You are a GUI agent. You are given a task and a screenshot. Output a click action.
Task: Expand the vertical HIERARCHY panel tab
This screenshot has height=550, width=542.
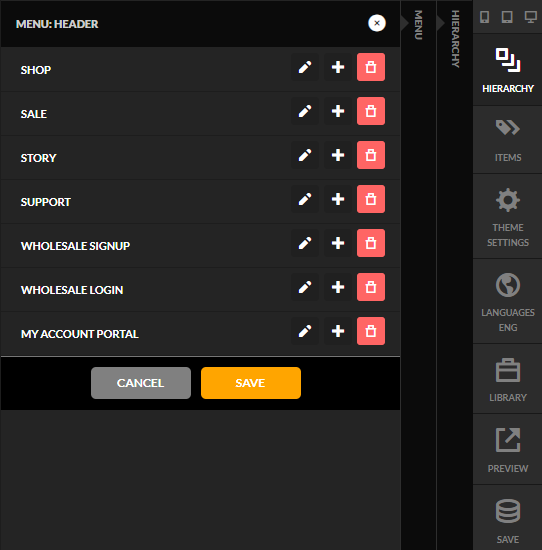click(x=455, y=39)
